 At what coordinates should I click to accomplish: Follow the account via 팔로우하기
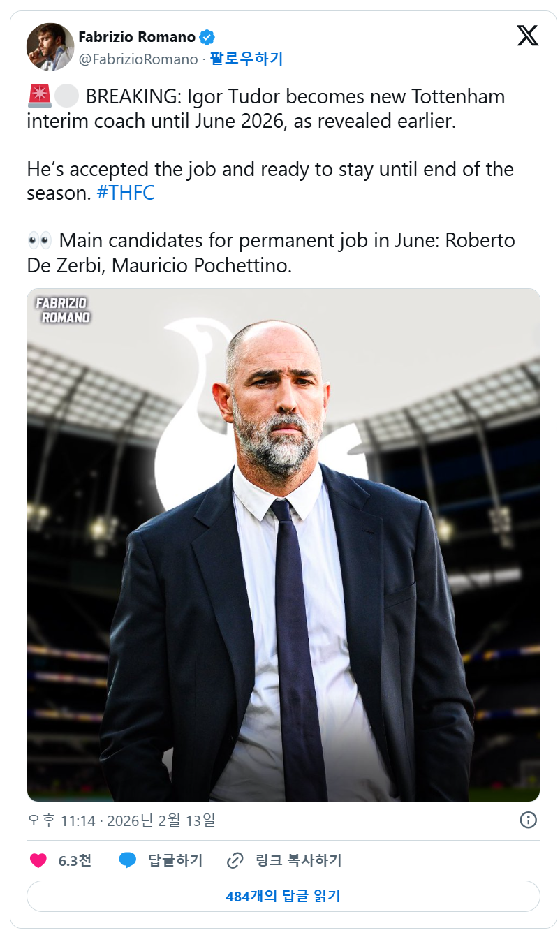click(x=246, y=59)
